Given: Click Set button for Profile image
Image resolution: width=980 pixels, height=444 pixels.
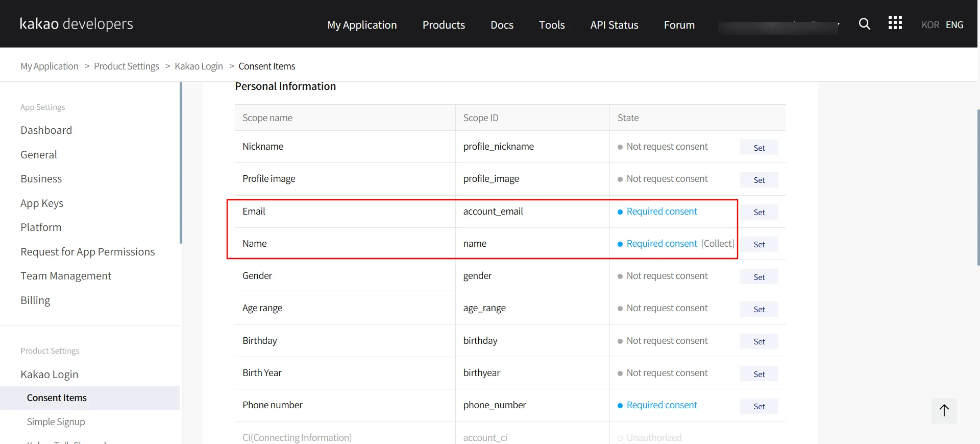Looking at the screenshot, I should [759, 180].
